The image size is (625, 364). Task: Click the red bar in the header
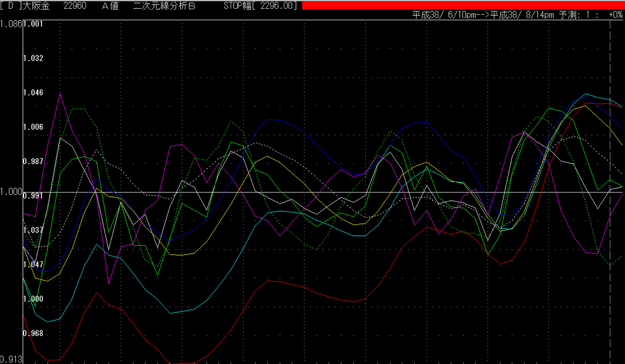click(x=463, y=5)
